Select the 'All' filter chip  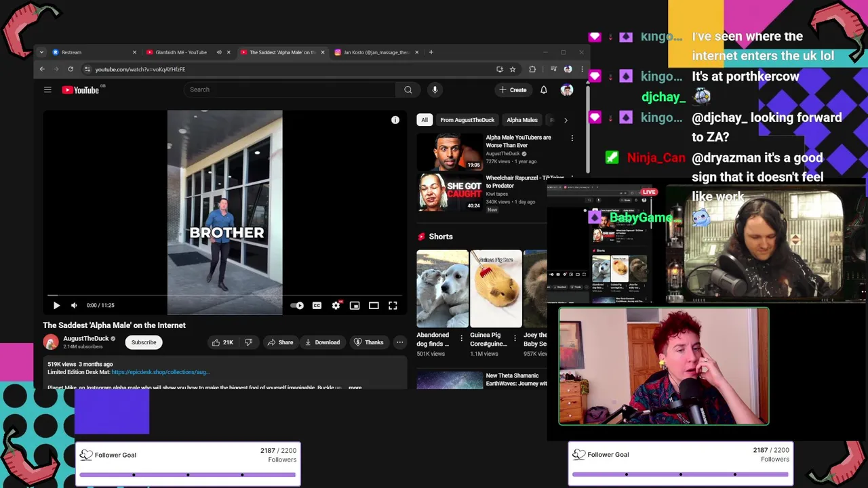tap(425, 120)
